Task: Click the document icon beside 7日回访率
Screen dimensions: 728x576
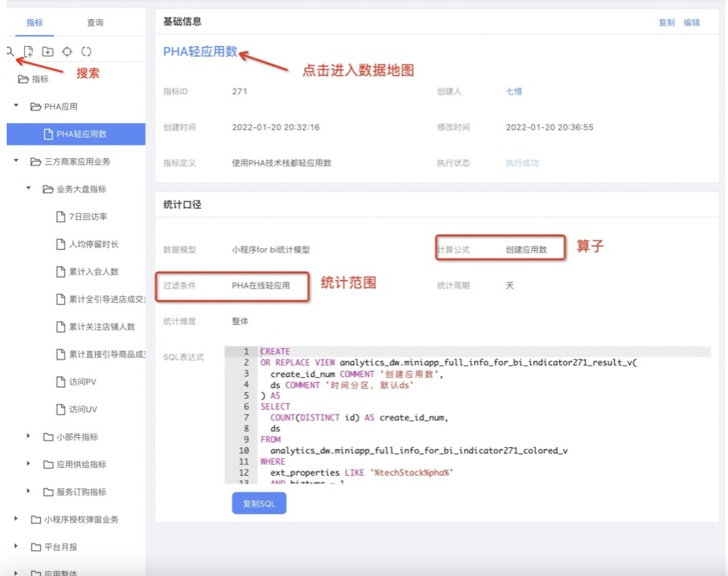Action: coord(60,217)
